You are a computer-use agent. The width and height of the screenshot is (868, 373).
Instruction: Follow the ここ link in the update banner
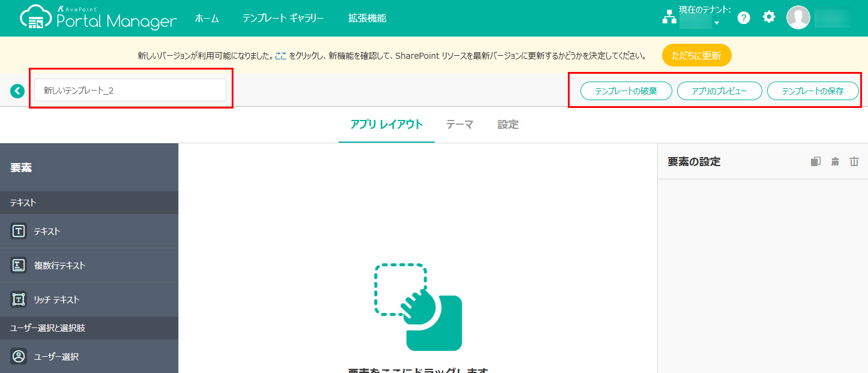[x=281, y=56]
